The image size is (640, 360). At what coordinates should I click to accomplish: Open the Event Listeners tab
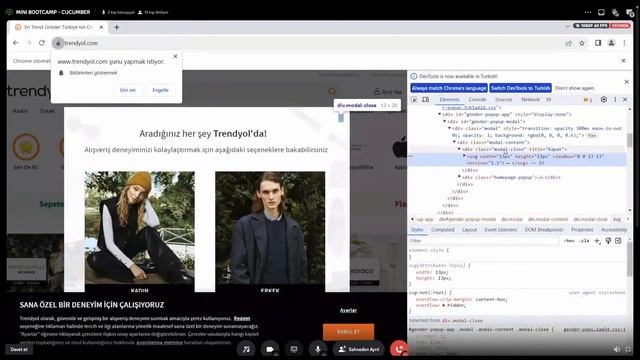(500, 230)
